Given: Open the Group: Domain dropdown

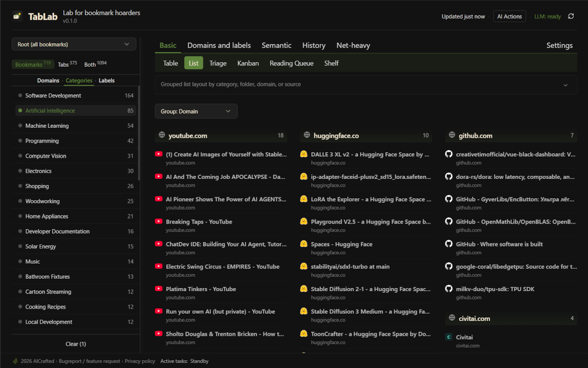Looking at the screenshot, I should tap(196, 111).
